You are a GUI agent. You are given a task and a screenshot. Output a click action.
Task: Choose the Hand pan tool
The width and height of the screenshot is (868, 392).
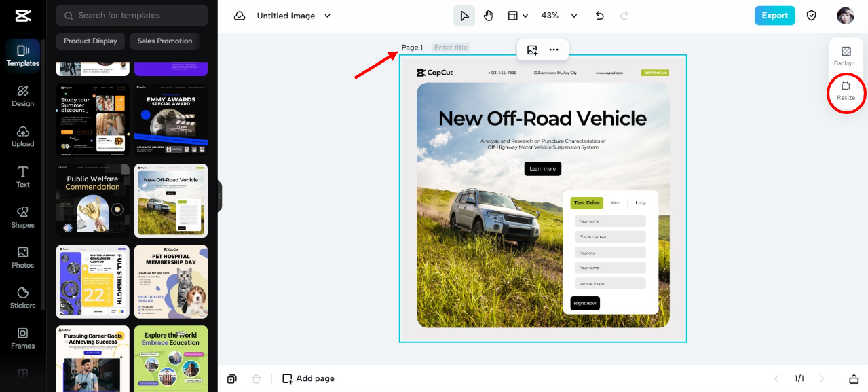tap(489, 16)
